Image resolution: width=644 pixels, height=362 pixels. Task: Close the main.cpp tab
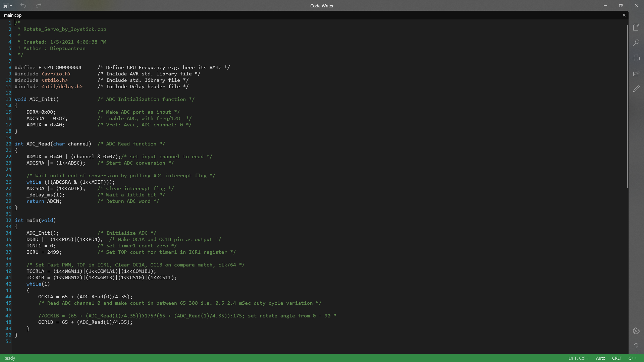click(624, 15)
